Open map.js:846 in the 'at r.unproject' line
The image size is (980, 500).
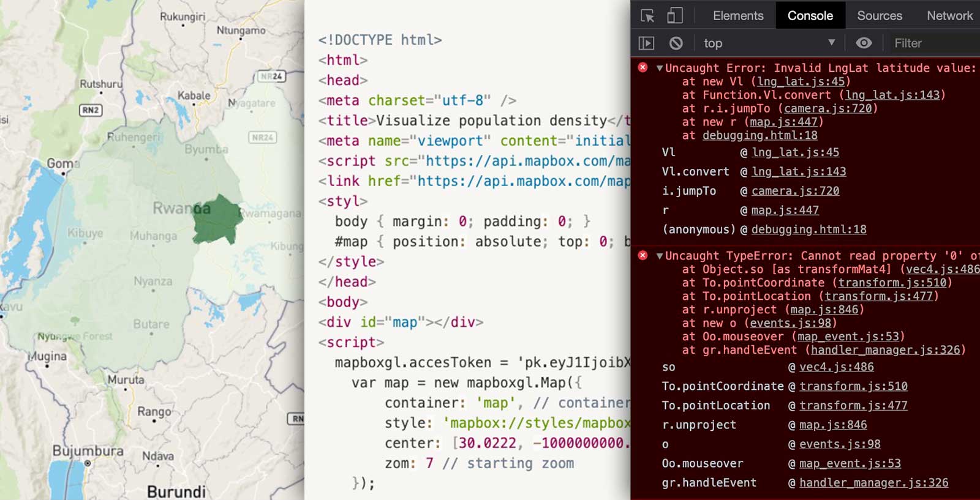pos(825,310)
